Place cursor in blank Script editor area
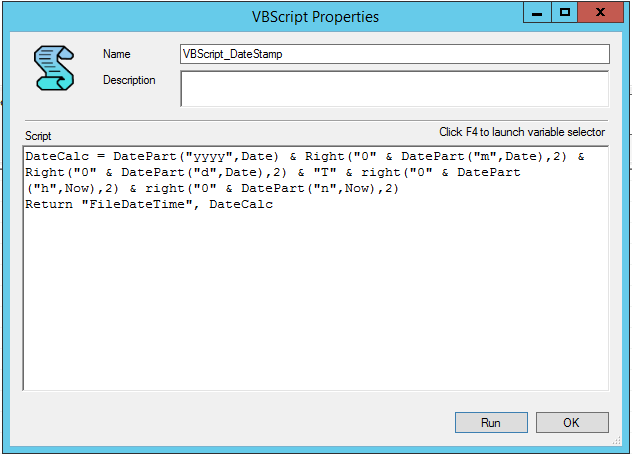This screenshot has height=454, width=632. click(316, 300)
